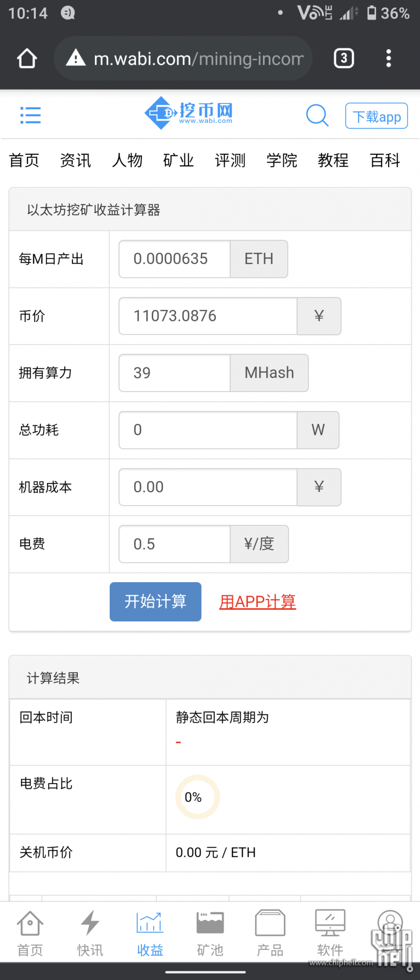Click the 开始计算 button
Viewport: 420px width, 980px height.
click(x=156, y=602)
